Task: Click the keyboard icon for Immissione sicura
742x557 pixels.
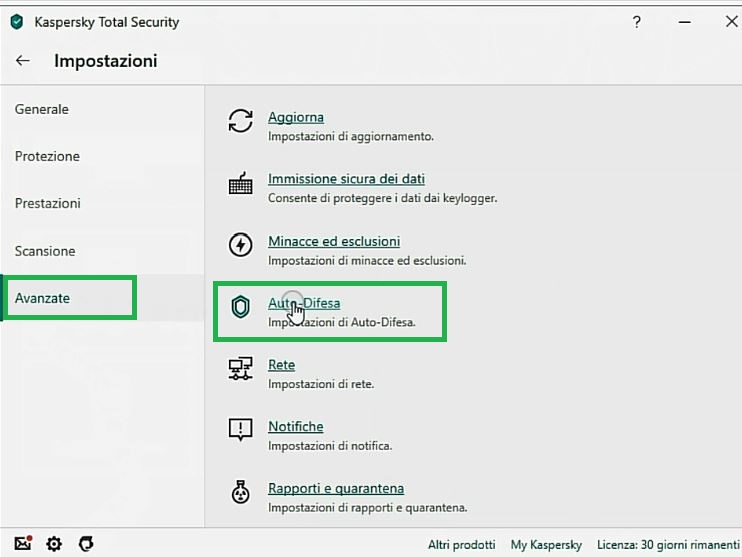Action: click(240, 183)
